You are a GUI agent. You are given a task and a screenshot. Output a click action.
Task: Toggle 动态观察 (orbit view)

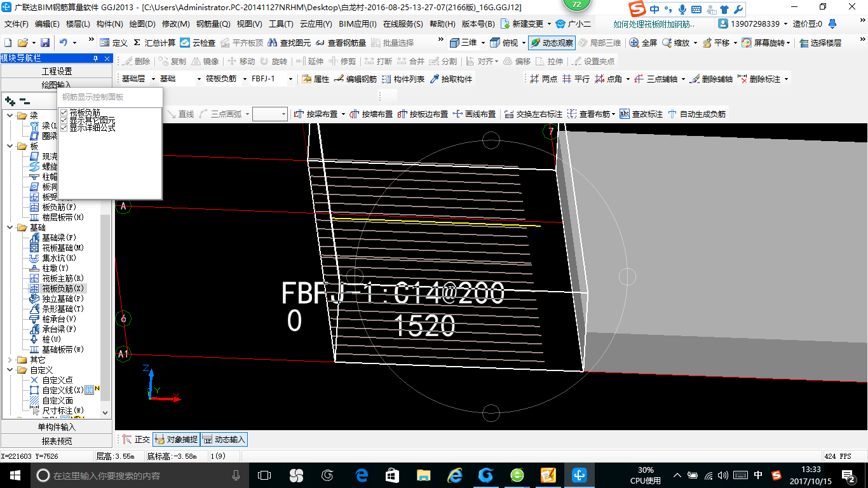pyautogui.click(x=552, y=43)
